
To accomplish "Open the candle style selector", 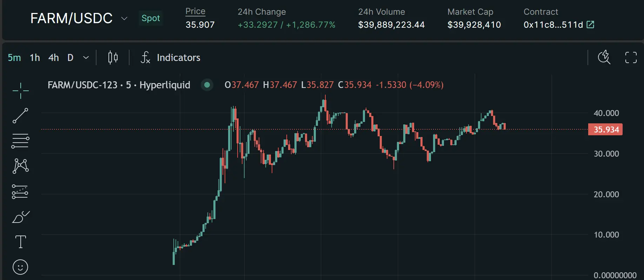I will 112,57.
